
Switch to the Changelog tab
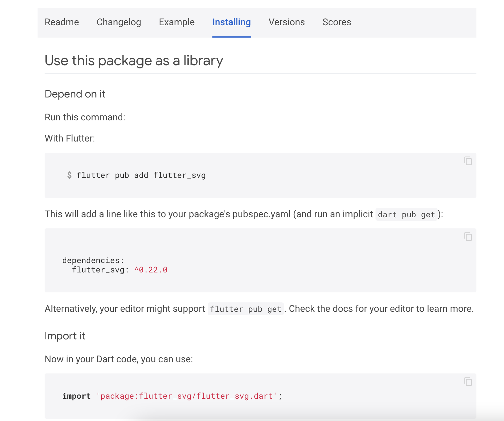coord(119,22)
